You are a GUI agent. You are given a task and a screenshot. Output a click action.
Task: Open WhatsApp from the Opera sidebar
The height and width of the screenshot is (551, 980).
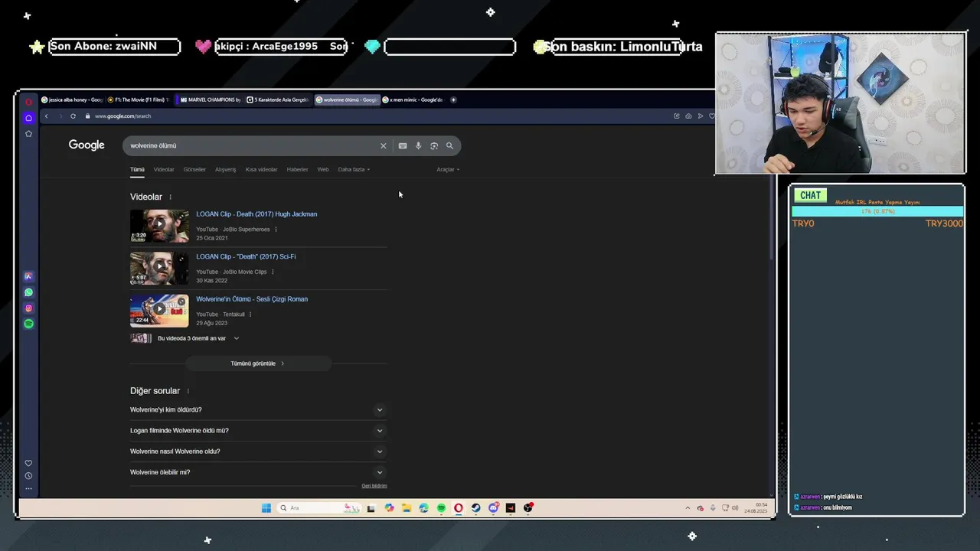coord(28,292)
